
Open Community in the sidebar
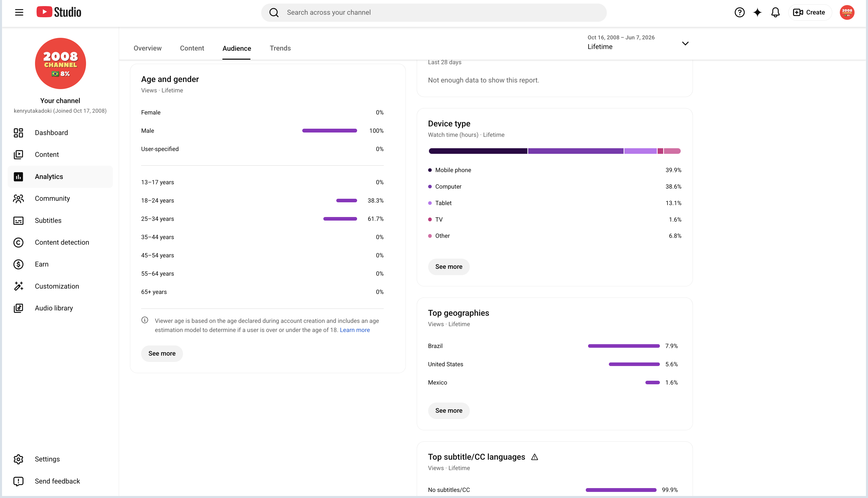click(x=60, y=199)
